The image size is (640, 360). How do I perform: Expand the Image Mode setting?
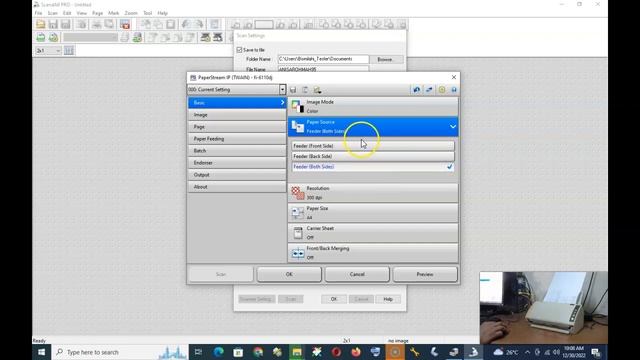373,107
